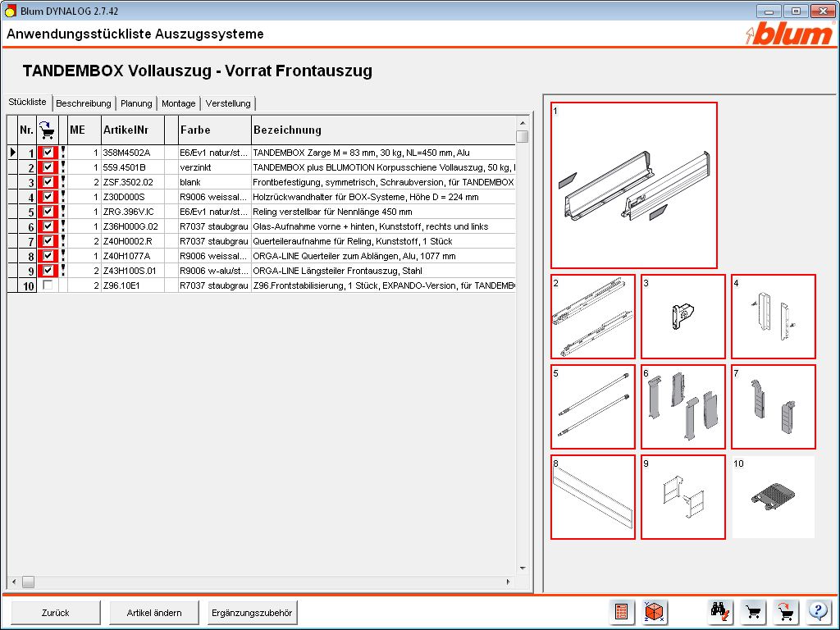The width and height of the screenshot is (840, 630).
Task: Open the shopping cart icon
Action: [753, 611]
